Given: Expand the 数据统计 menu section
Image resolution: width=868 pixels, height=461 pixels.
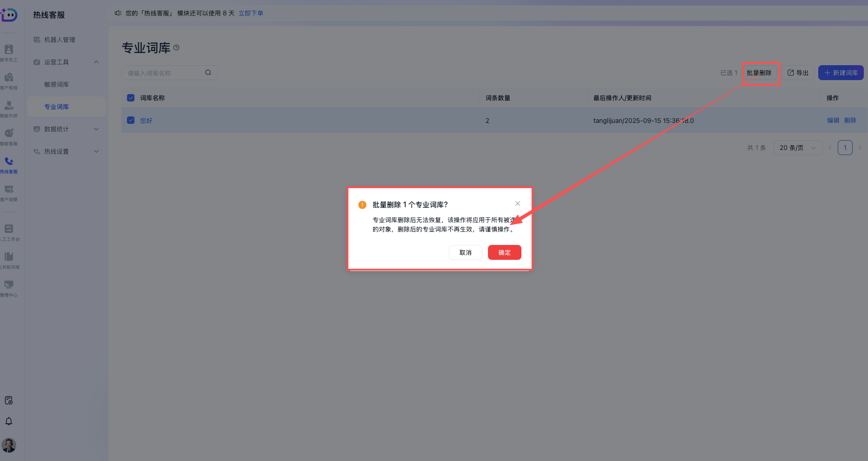Looking at the screenshot, I should (x=96, y=129).
